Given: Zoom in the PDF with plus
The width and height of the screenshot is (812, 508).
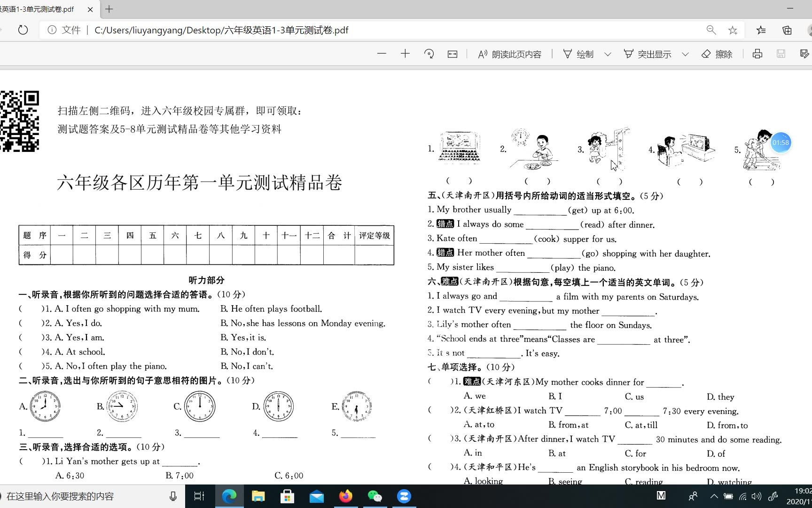Looking at the screenshot, I should point(405,54).
